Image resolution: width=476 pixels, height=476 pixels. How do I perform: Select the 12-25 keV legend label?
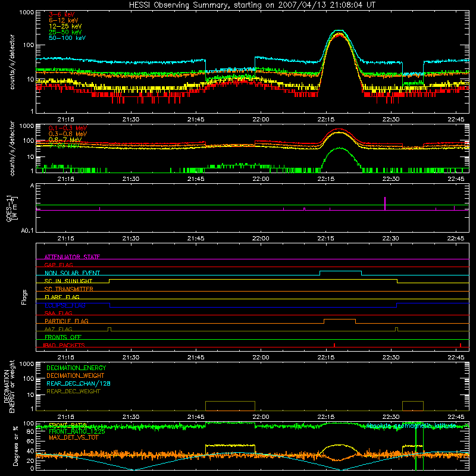pyautogui.click(x=65, y=26)
